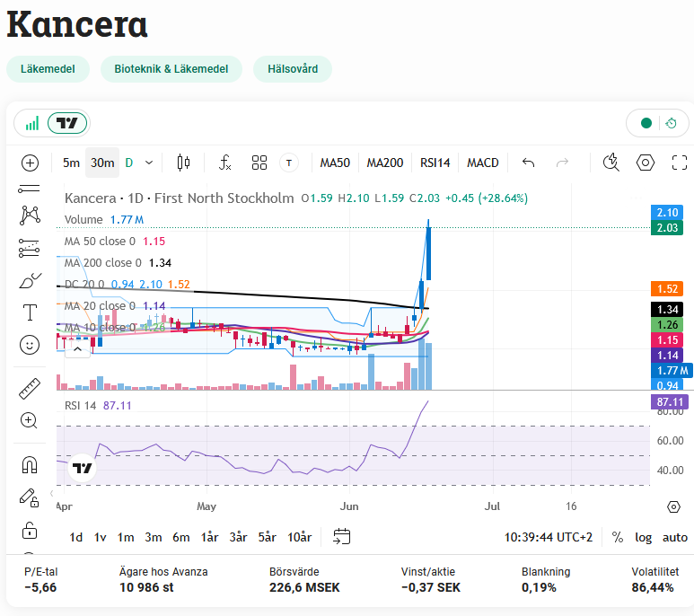Select the 30m interval
The image size is (694, 616).
tap(102, 163)
